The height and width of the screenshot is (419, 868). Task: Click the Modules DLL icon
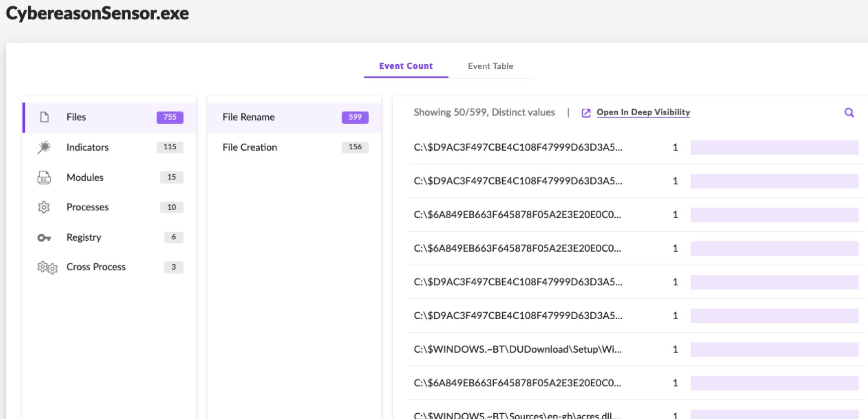click(44, 178)
